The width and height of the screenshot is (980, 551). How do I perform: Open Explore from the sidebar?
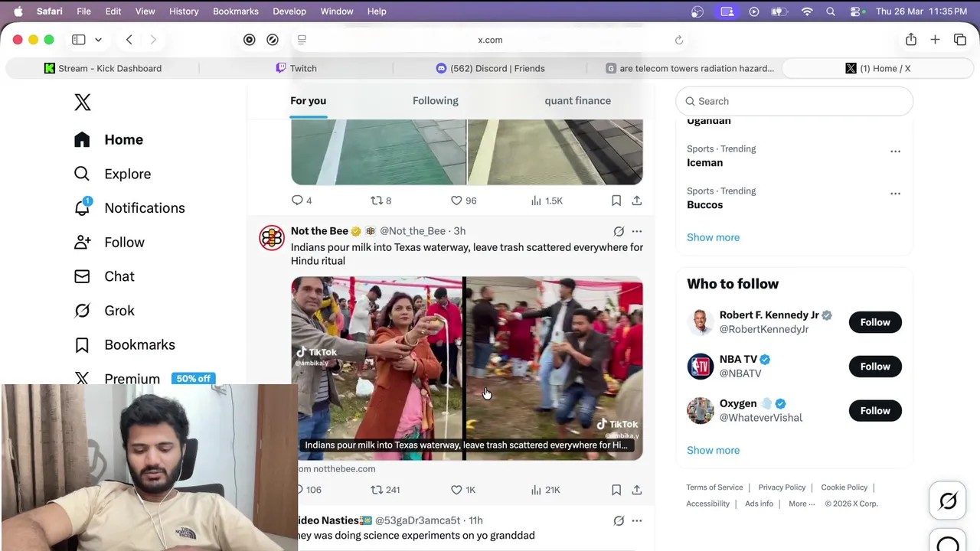pos(113,174)
